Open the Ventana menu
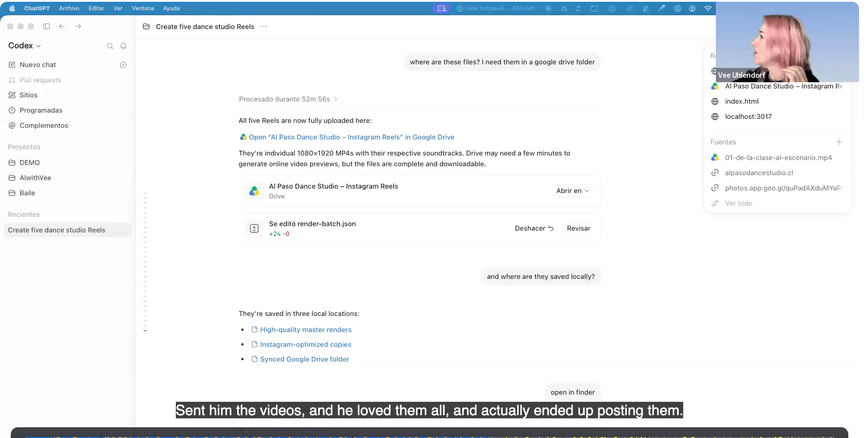 pyautogui.click(x=143, y=8)
